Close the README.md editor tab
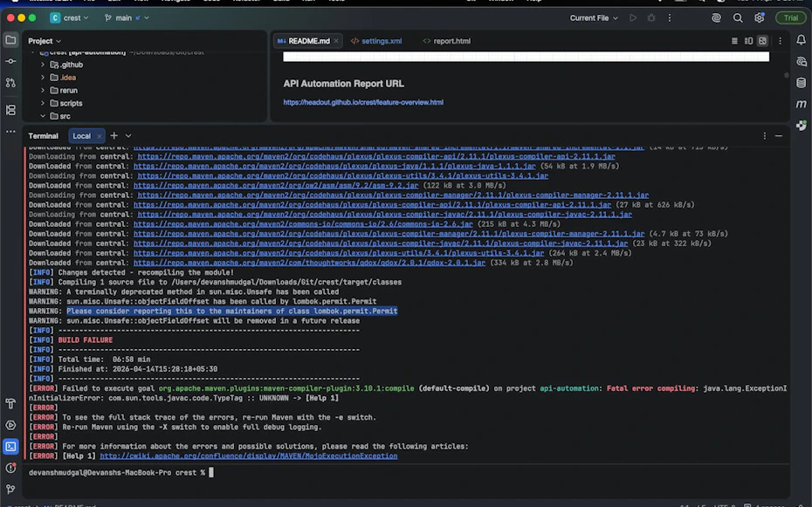The image size is (812, 507). (x=336, y=41)
